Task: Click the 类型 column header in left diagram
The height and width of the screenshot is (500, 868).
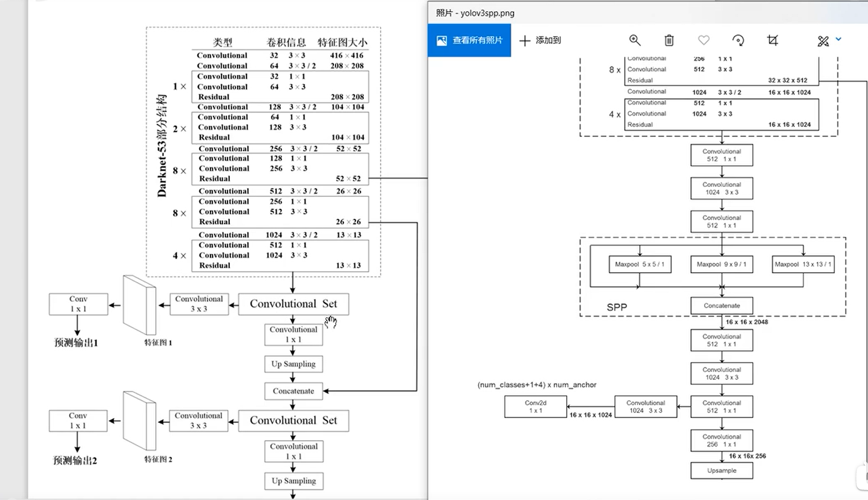Action: [x=223, y=42]
